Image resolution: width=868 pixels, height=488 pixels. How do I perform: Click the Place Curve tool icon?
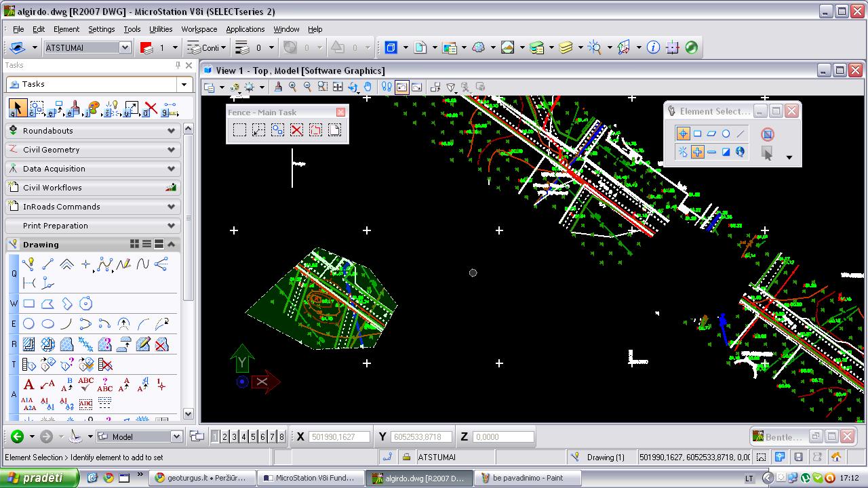[142, 264]
